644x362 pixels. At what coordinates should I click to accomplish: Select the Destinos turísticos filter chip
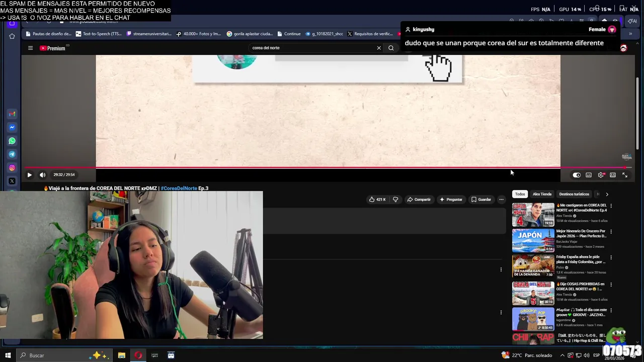pos(574,194)
